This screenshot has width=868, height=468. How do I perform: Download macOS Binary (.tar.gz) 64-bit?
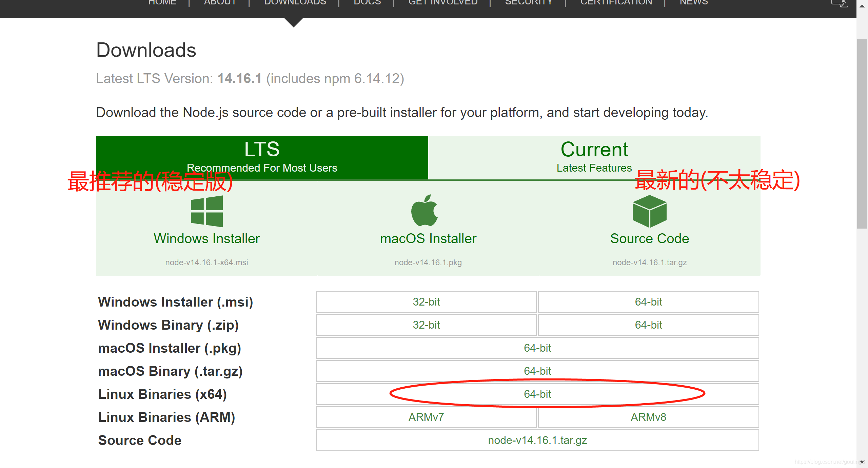click(537, 371)
